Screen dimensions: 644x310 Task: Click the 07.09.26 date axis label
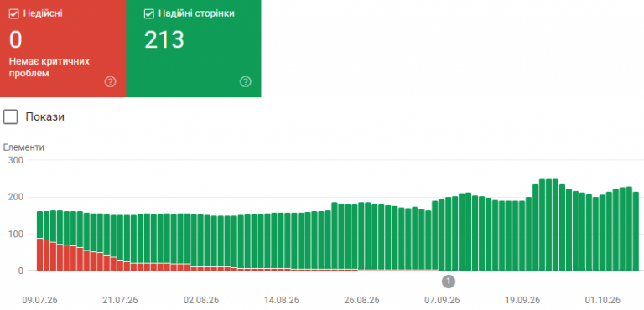(442, 300)
